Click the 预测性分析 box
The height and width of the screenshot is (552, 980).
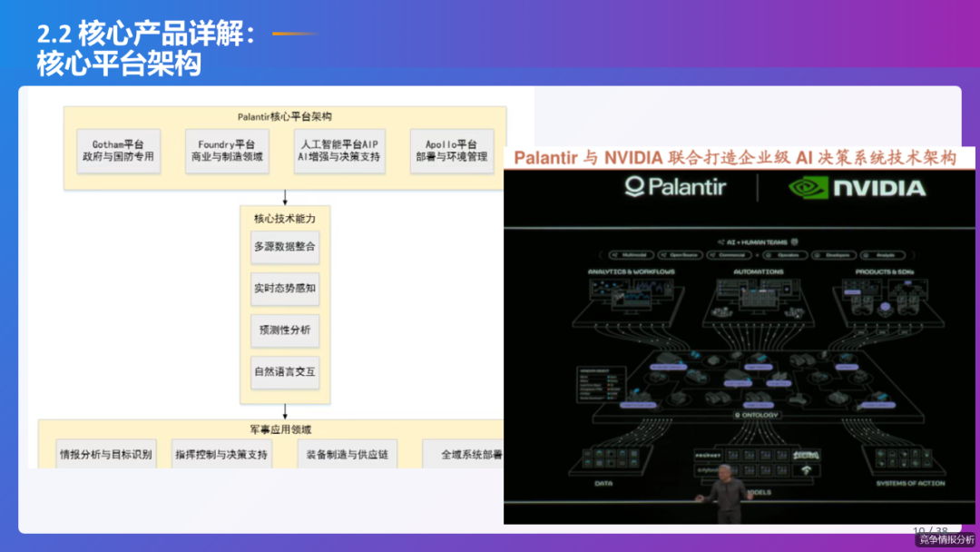coord(285,330)
